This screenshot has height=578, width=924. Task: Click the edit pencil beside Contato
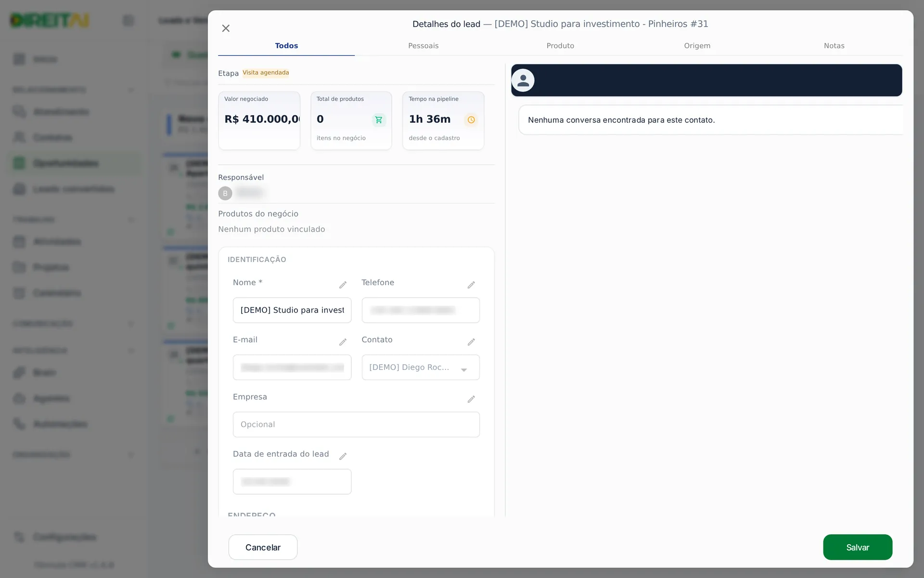(471, 342)
